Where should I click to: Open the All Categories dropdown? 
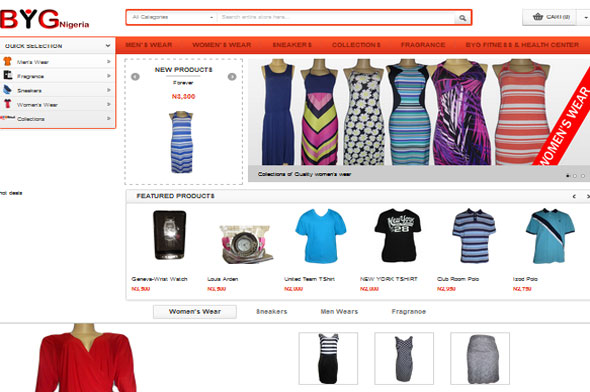[172, 17]
